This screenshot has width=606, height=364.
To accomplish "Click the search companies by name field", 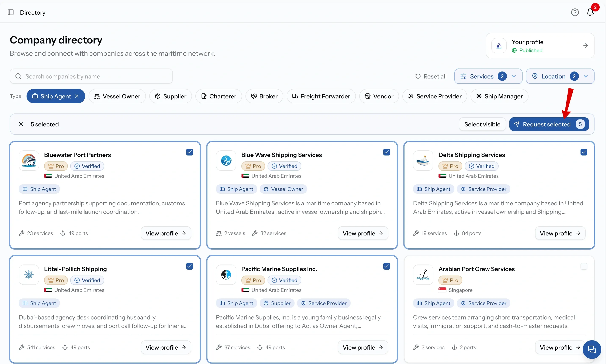I will (91, 76).
